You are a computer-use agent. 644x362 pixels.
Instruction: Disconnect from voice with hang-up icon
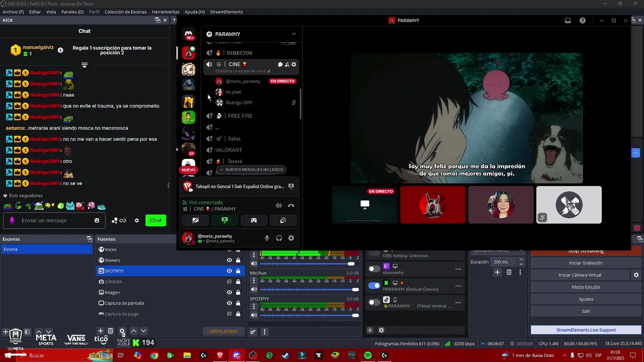coord(291,206)
